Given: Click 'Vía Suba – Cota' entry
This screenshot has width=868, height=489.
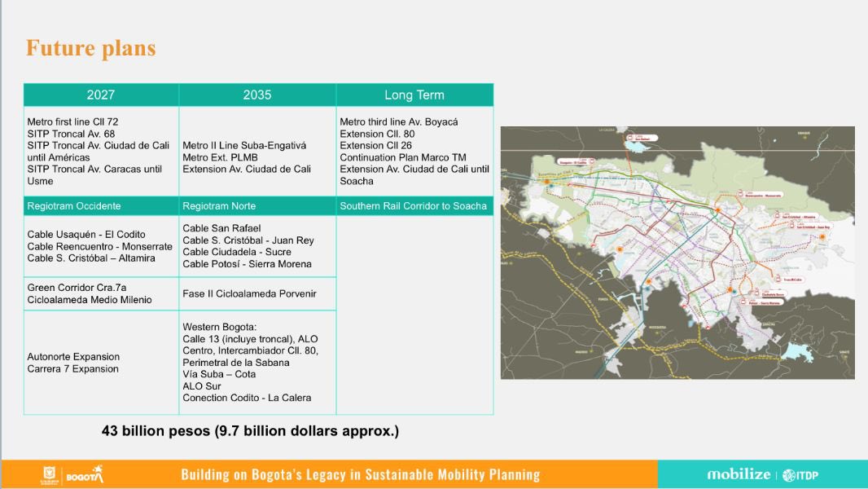Looking at the screenshot, I should coord(219,374).
